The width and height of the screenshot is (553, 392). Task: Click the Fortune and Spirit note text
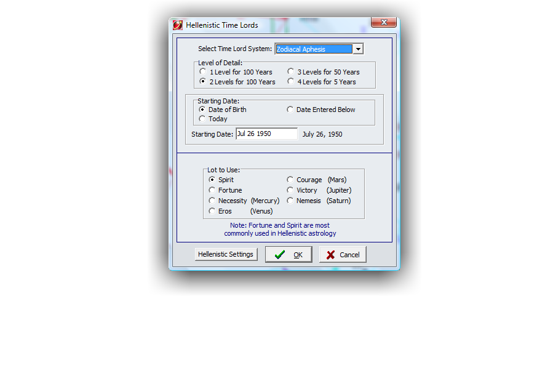280,230
